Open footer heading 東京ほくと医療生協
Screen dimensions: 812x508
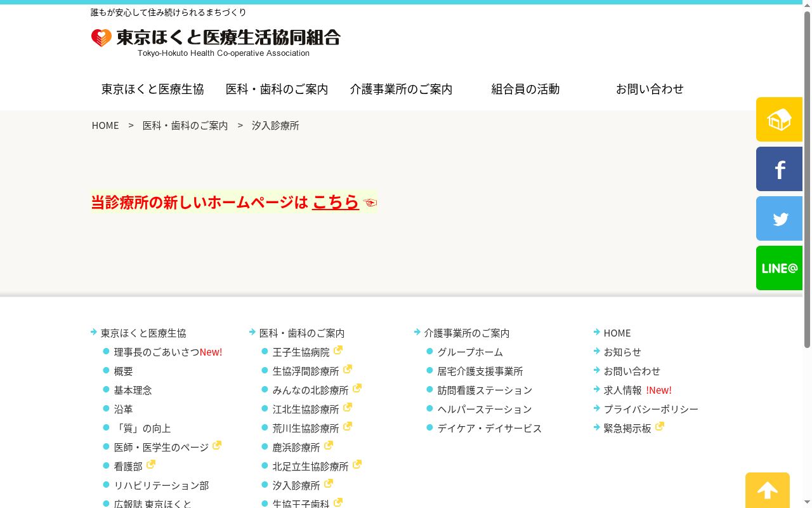[143, 333]
